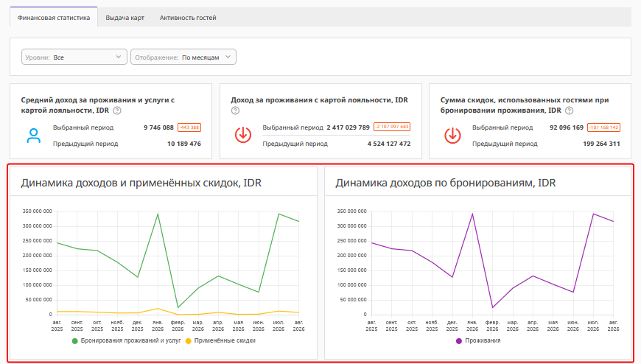Click February 2026 low point on purple line
The image size is (641, 364).
click(493, 307)
